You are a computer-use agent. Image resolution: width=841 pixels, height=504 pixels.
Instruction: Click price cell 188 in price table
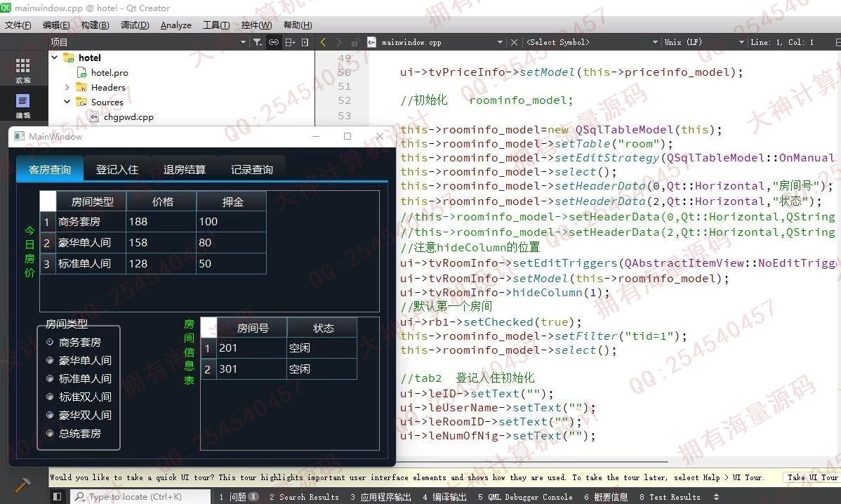[x=161, y=221]
